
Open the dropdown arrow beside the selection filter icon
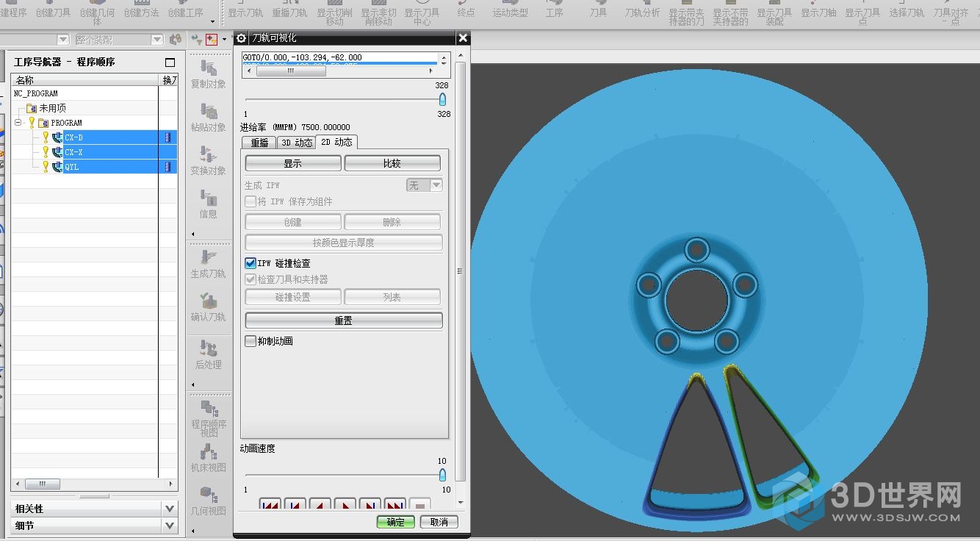coord(224,40)
